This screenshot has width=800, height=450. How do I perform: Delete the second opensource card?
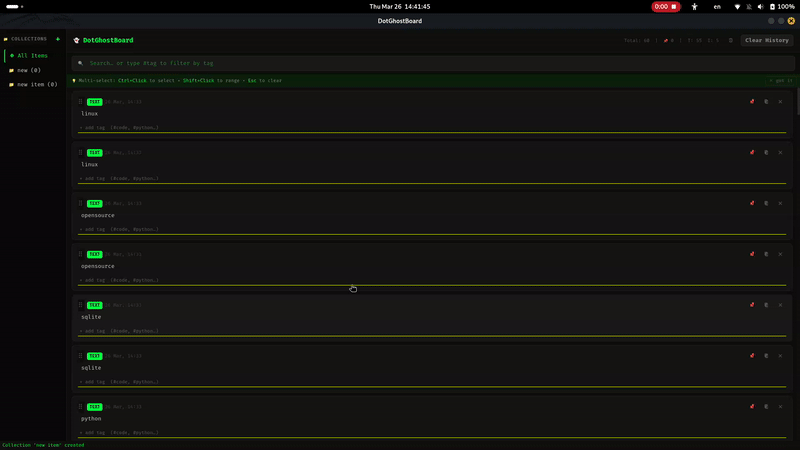coord(780,254)
